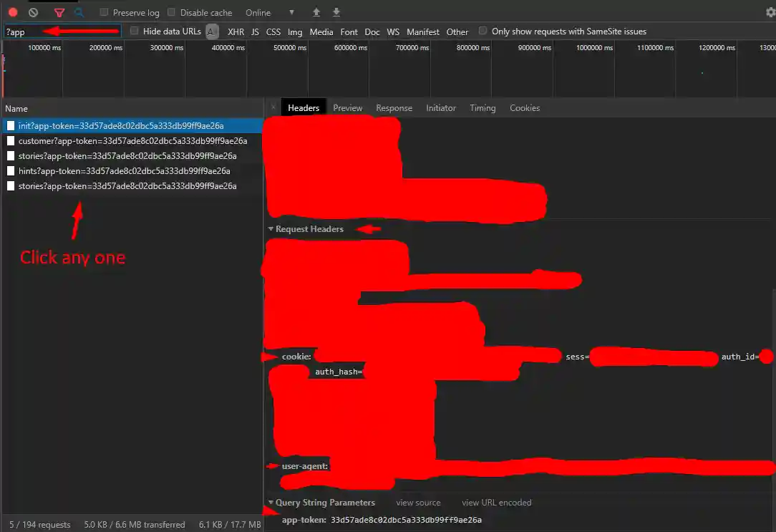776x532 pixels.
Task: Click view URL encoded link
Action: [496, 503]
